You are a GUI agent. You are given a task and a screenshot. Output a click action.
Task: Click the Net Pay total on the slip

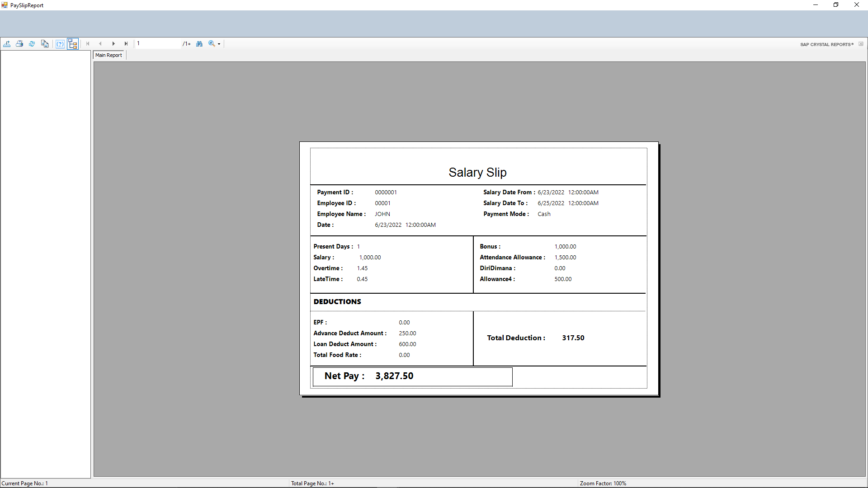394,376
